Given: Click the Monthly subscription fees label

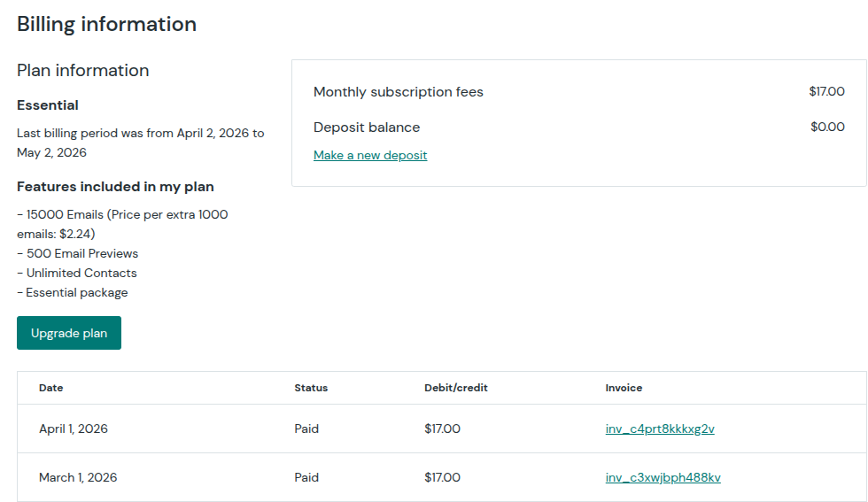Looking at the screenshot, I should 399,92.
